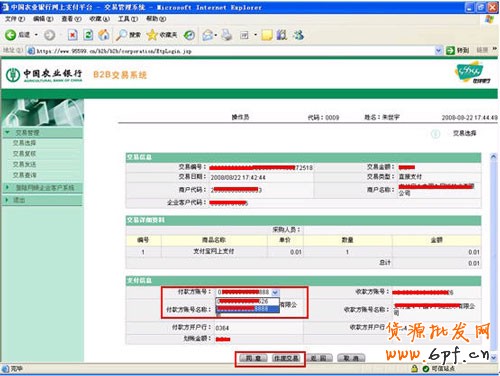Open the 收藏 menu
This screenshot has height=376, width=500.
click(x=100, y=19)
